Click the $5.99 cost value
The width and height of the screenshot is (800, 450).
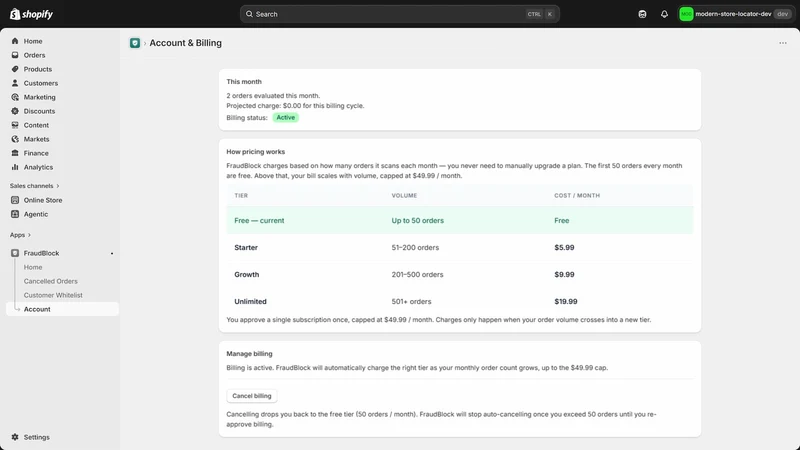[x=564, y=247]
